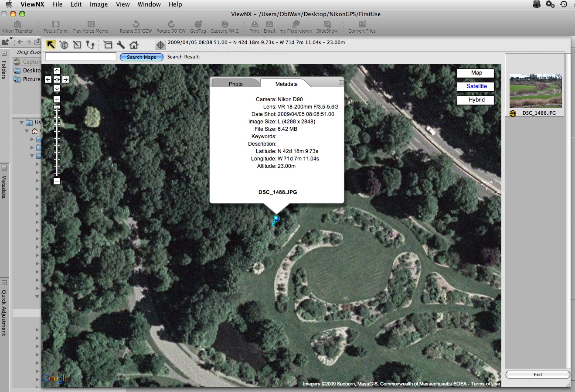This screenshot has height=392, width=575.
Task: Recenter the map with the center pan button
Action: pyautogui.click(x=57, y=79)
